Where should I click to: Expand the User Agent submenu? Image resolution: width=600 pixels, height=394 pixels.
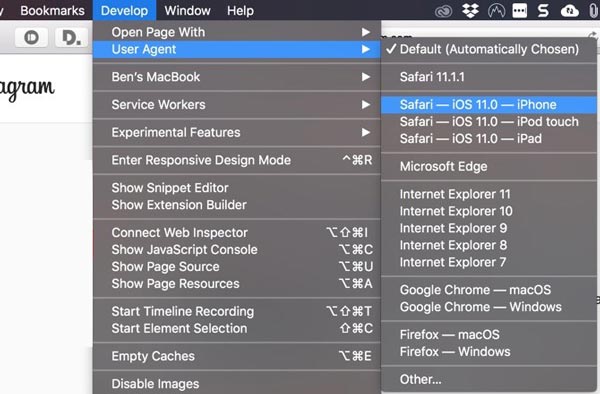[x=237, y=49]
